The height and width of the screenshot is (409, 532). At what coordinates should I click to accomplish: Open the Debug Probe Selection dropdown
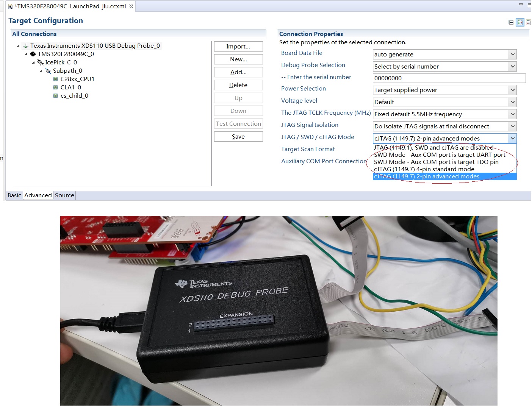coord(513,67)
